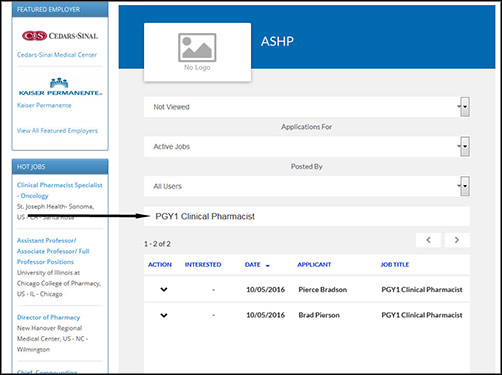This screenshot has height=375, width=502.
Task: Sort by the ACTION column header
Action: tap(160, 265)
